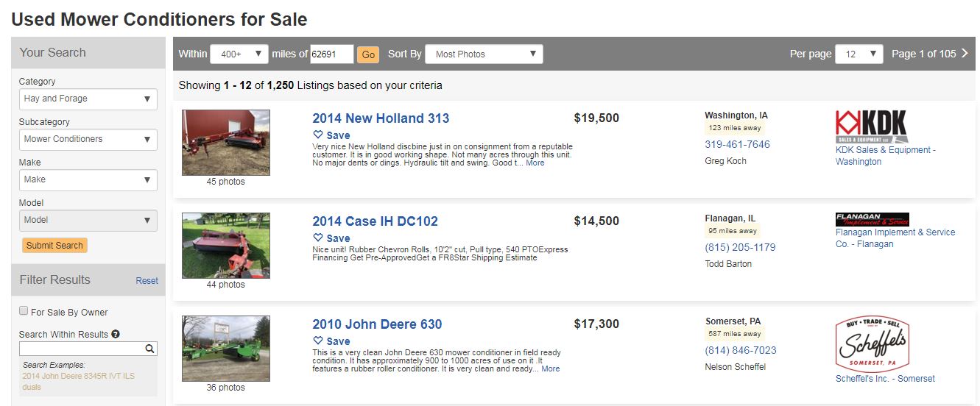Click the Flanagan Implement & Service logo
Viewport: 980px width, 406px height.
pos(872,219)
